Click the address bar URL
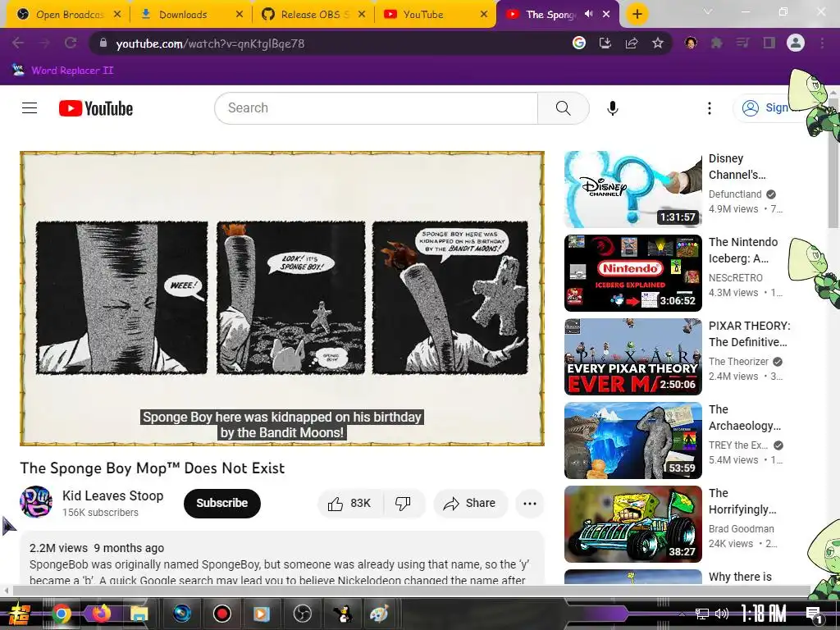Screen dimensions: 840x630 tap(210, 43)
